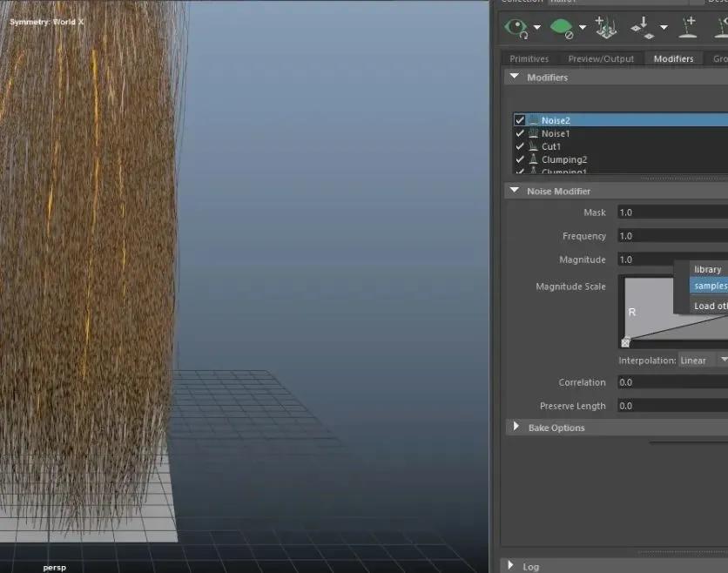Click the Magnitude Scale ramp point handle
The height and width of the screenshot is (573, 728).
(x=625, y=343)
